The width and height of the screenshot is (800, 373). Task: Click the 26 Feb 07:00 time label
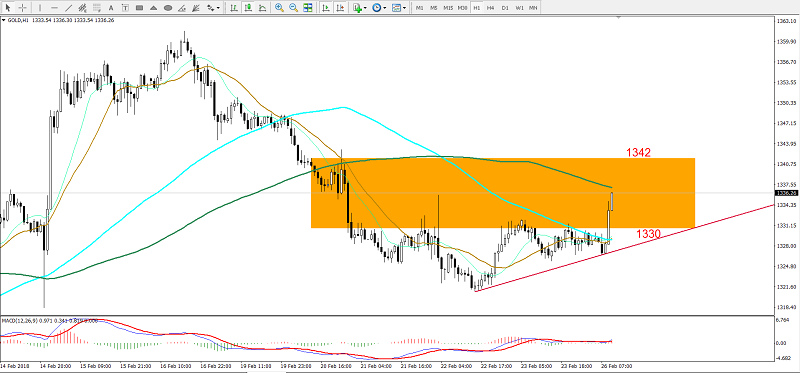pos(616,366)
